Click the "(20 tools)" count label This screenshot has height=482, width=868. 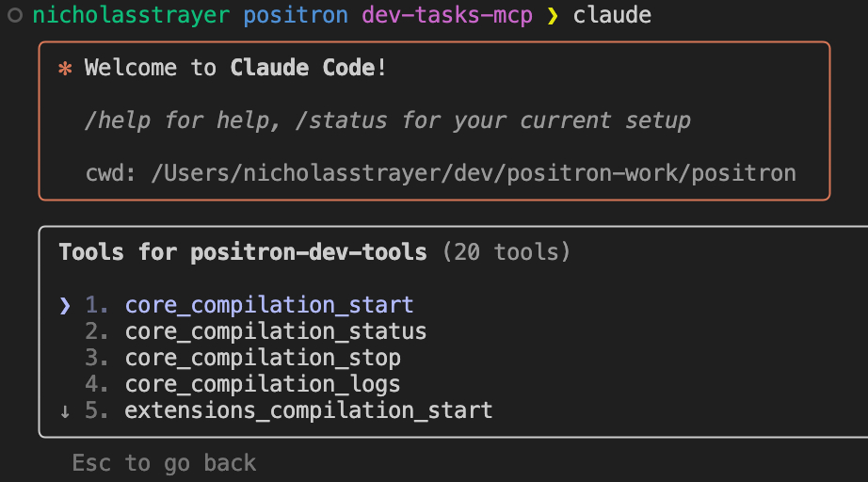click(x=506, y=252)
